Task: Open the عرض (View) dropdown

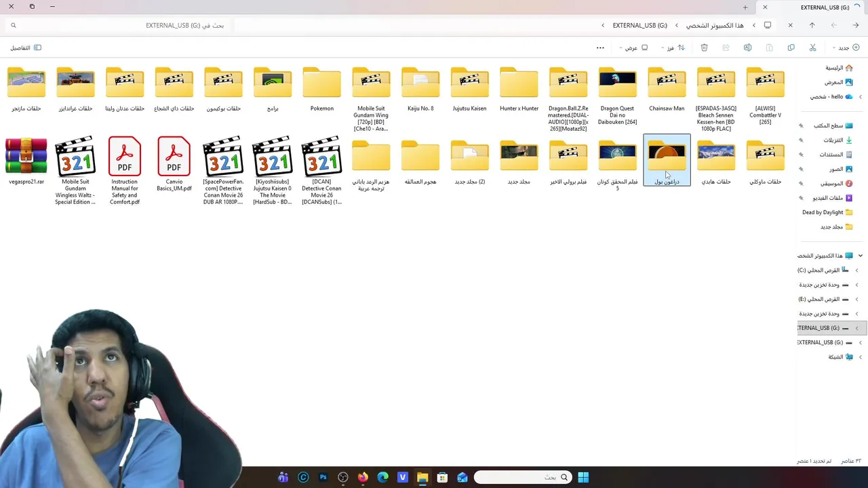Action: point(633,48)
